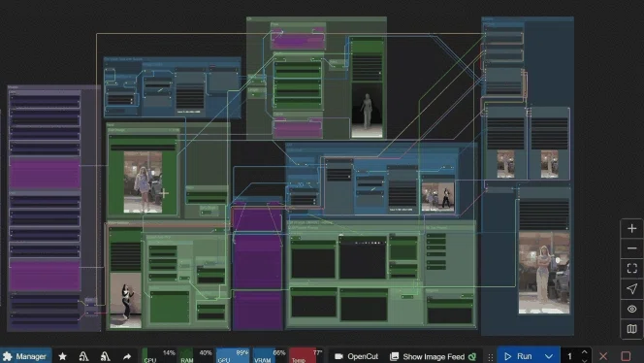Toggle link visibility with the eye icon

[x=632, y=309]
